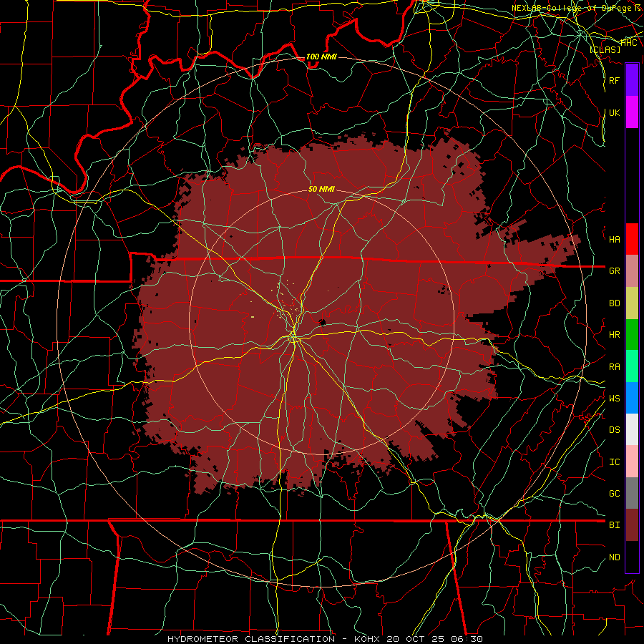Click the GR legend color block
The width and height of the screenshot is (644, 644).
click(x=632, y=271)
